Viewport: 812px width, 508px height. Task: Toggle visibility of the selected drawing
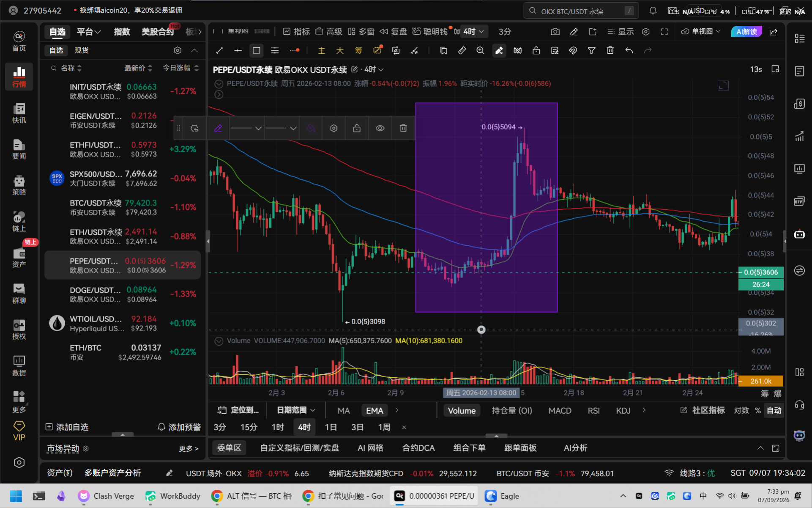click(380, 128)
